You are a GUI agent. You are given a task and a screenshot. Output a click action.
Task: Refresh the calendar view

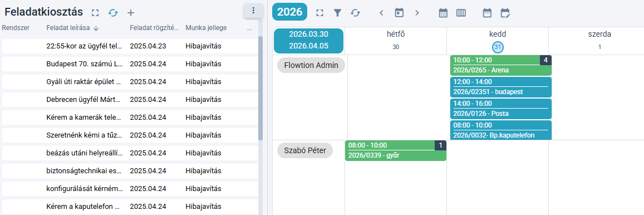pyautogui.click(x=355, y=13)
